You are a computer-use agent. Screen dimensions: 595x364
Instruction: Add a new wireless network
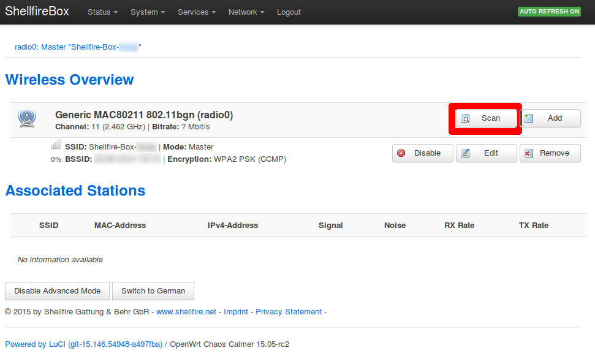[550, 118]
